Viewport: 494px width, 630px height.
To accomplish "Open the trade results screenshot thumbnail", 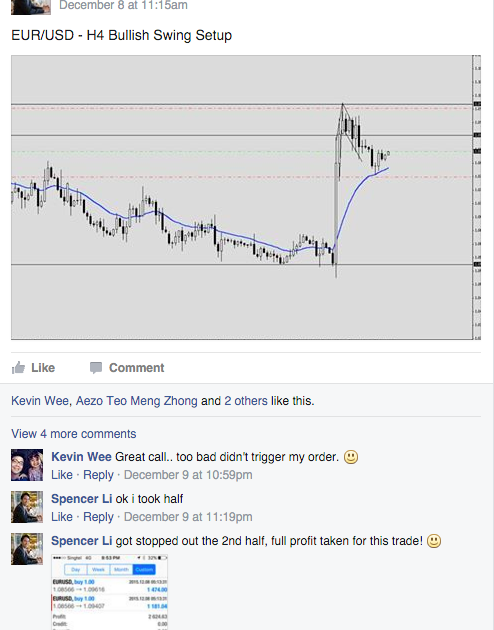I will click(109, 592).
